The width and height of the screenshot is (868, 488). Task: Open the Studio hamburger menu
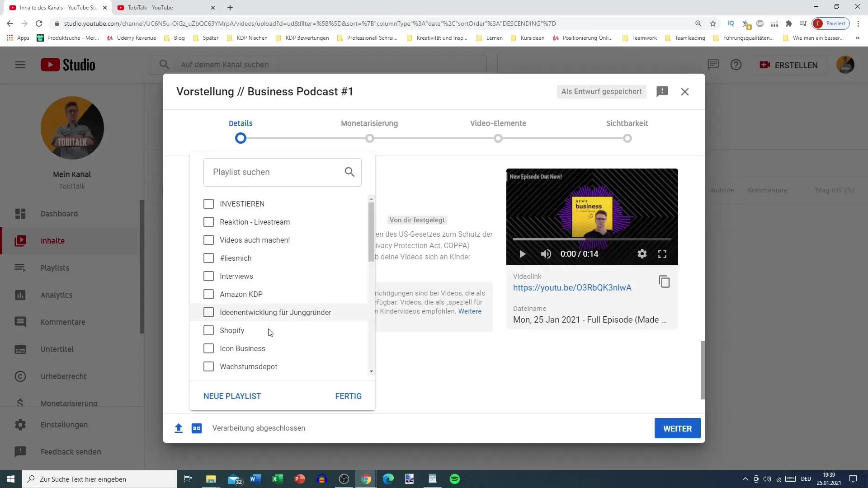(20, 65)
